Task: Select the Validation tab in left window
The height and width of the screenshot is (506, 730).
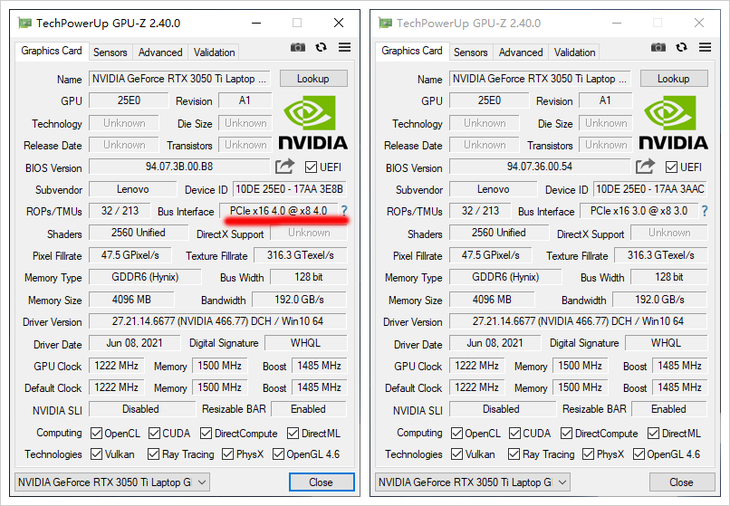Action: coord(214,52)
